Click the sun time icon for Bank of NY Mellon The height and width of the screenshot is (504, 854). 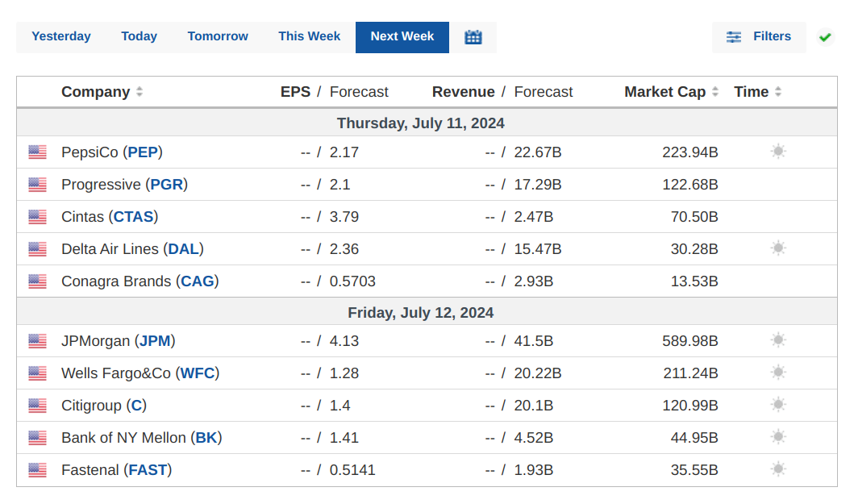(778, 436)
